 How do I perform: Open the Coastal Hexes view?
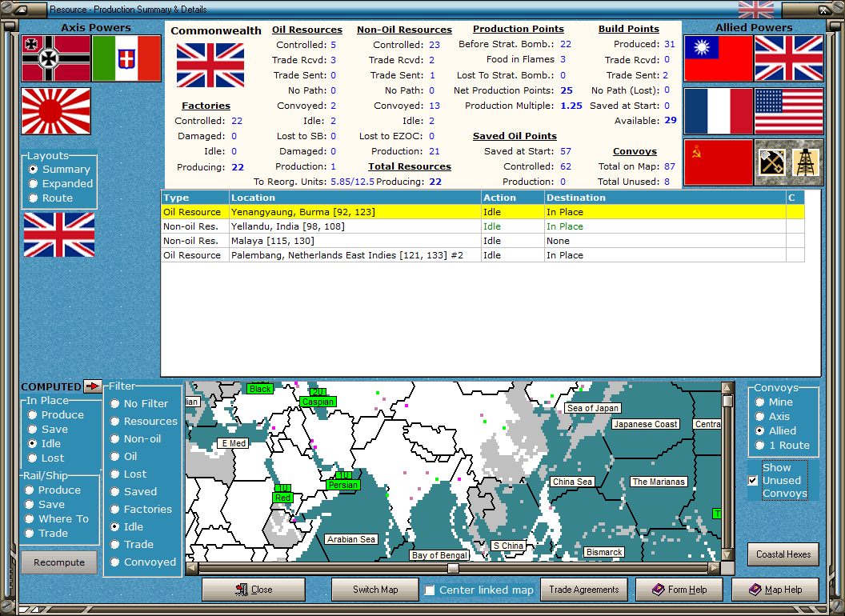tap(783, 554)
